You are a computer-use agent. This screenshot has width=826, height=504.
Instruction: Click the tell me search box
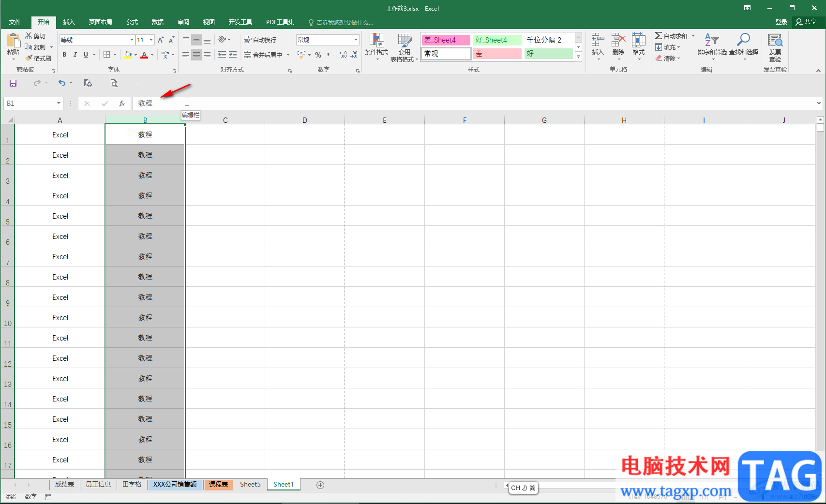[341, 22]
